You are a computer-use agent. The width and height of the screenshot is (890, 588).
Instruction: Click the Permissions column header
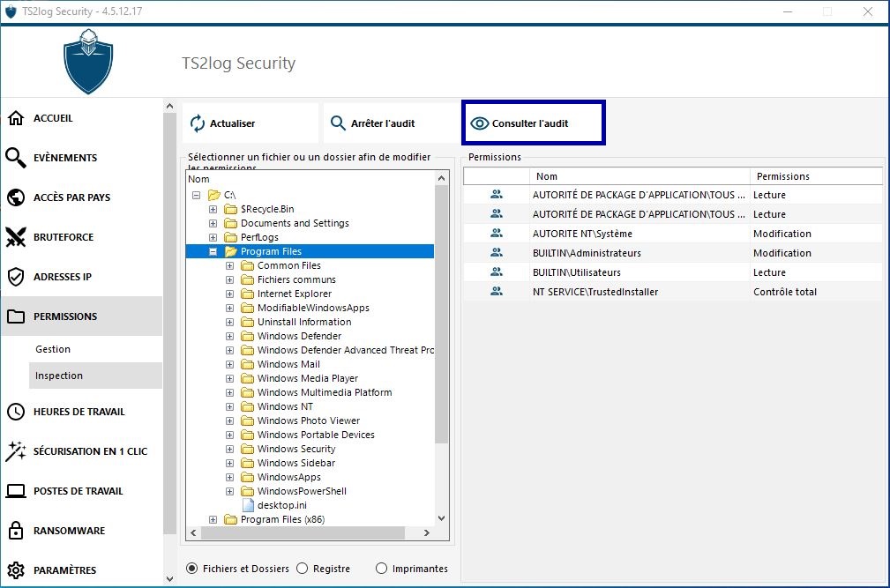(816, 176)
